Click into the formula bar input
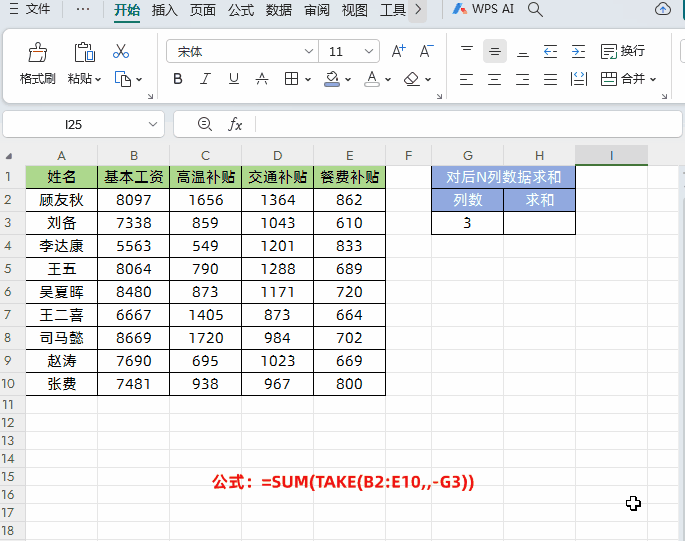The width and height of the screenshot is (685, 541). (467, 125)
